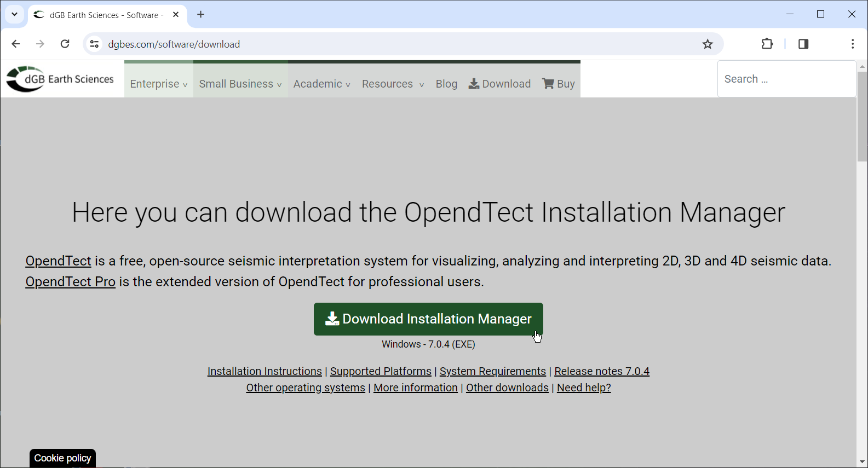This screenshot has height=468, width=868.
Task: View site information icon in address bar
Action: tap(94, 44)
